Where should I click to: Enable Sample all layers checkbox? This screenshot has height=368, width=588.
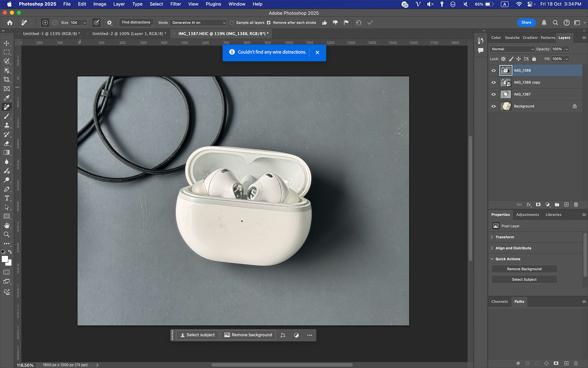point(232,23)
